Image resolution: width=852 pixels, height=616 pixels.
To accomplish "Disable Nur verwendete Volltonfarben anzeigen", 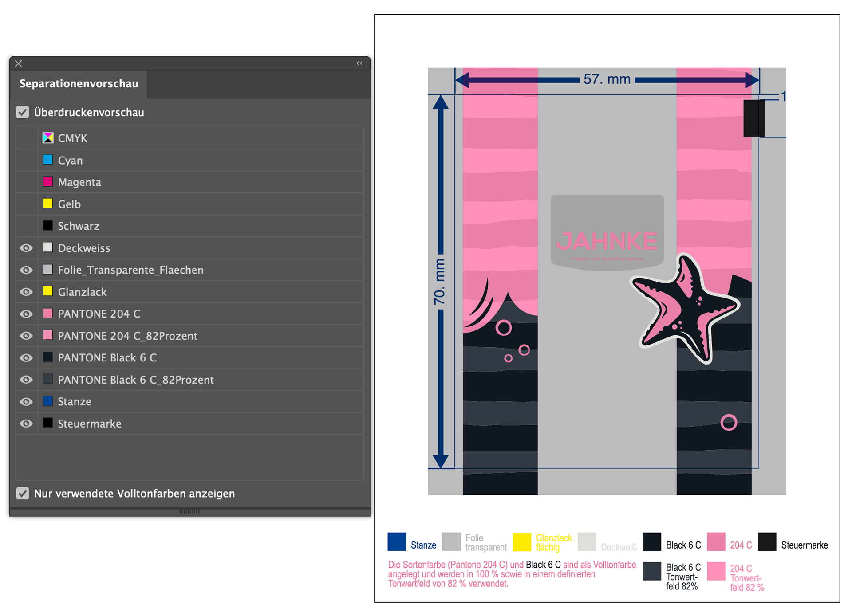I will click(23, 493).
